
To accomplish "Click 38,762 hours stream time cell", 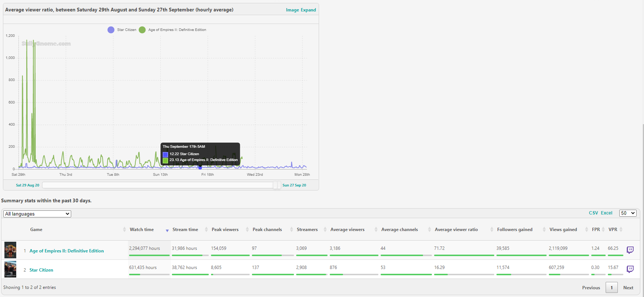I will (x=184, y=268).
